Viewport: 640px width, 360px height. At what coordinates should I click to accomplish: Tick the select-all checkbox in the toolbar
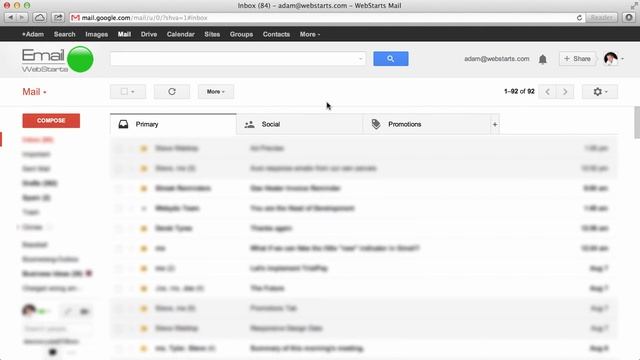124,91
